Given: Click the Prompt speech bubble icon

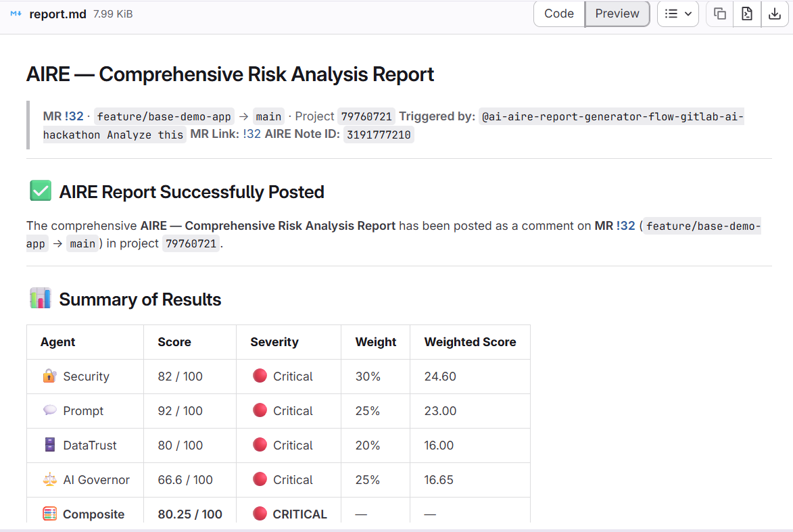Looking at the screenshot, I should click(49, 410).
